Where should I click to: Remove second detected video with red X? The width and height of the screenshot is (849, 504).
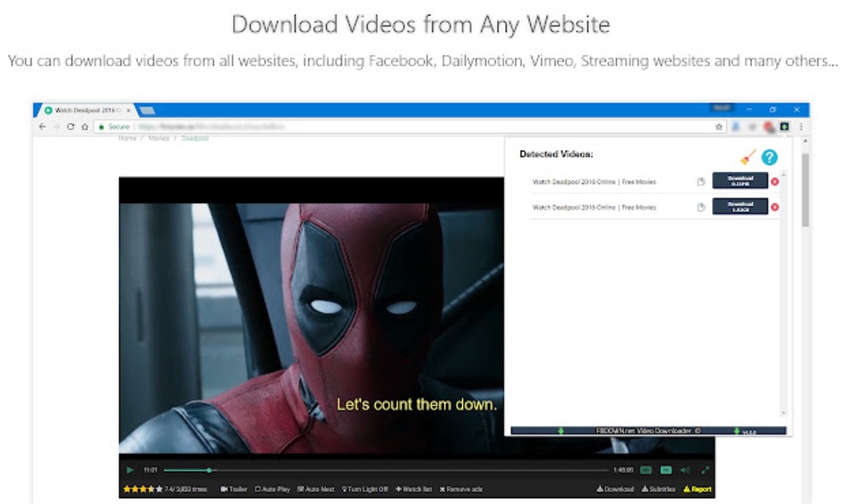tap(775, 207)
